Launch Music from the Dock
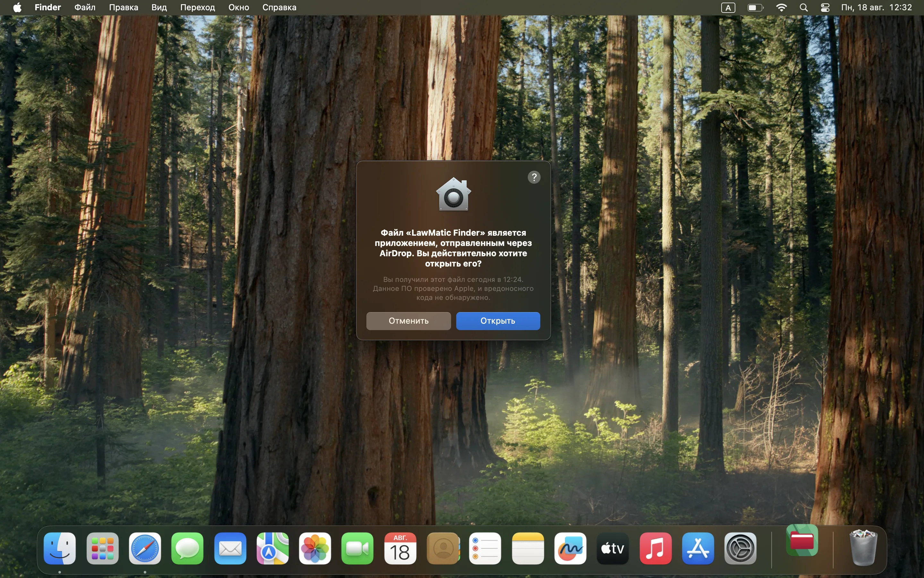 [x=655, y=548]
